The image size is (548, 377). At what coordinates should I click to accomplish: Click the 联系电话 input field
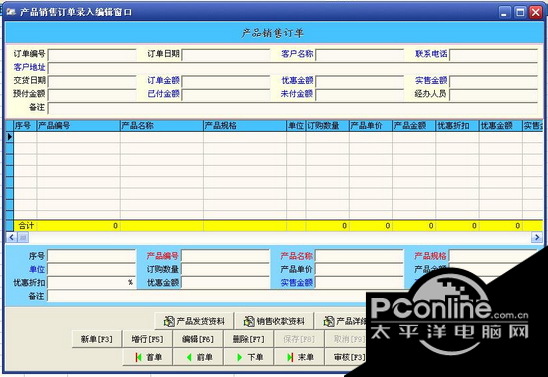[x=493, y=55]
